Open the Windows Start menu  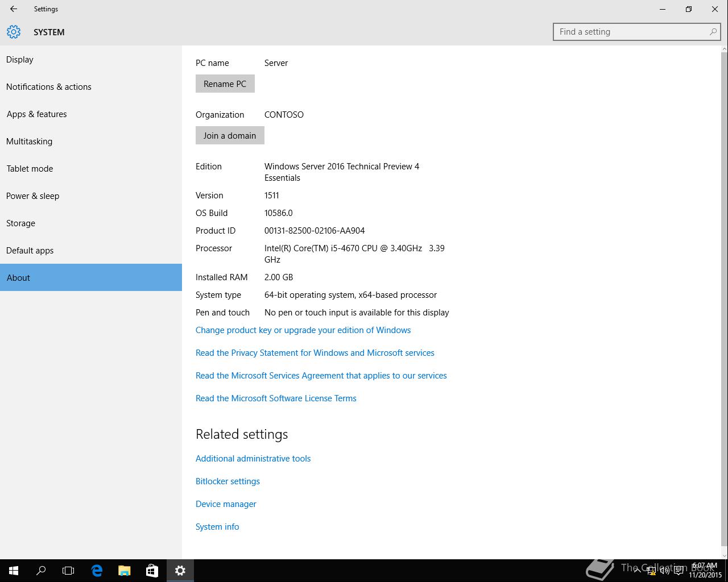pyautogui.click(x=14, y=571)
